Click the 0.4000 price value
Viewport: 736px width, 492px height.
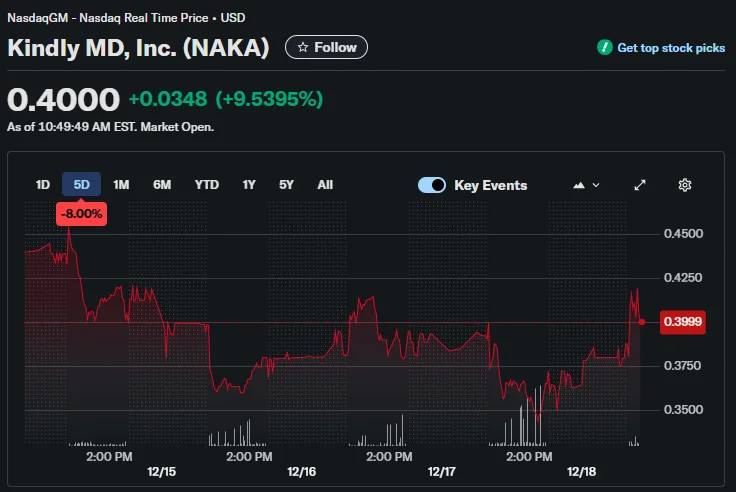[63, 100]
